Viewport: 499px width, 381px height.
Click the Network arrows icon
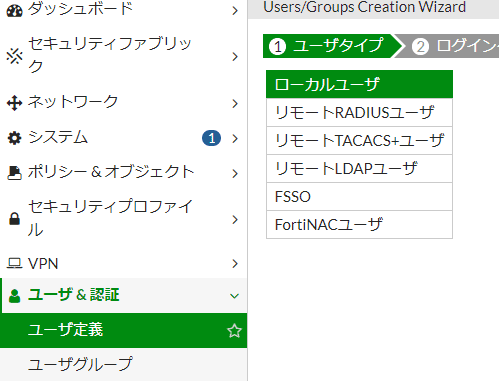tap(14, 103)
